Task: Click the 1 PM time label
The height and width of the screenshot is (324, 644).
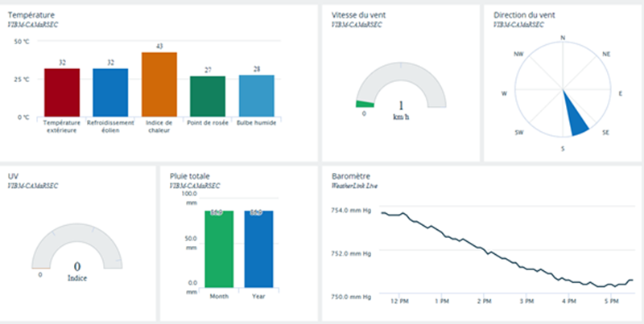Action: click(x=441, y=301)
